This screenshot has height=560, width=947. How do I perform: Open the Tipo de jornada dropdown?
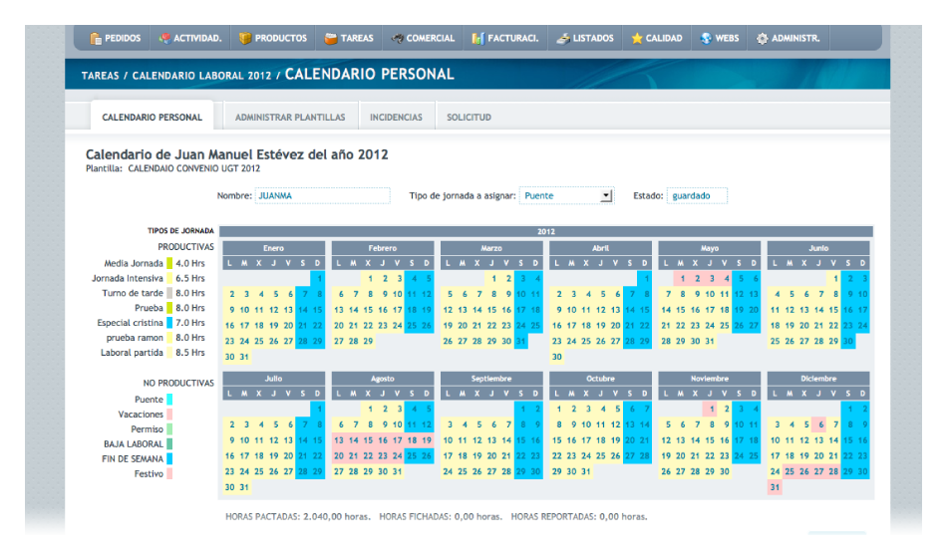pos(566,195)
